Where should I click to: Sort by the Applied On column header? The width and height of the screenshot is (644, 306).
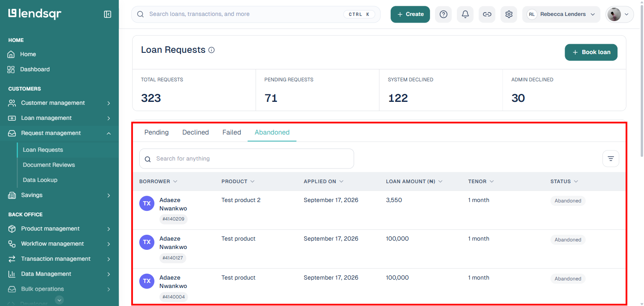pos(323,182)
